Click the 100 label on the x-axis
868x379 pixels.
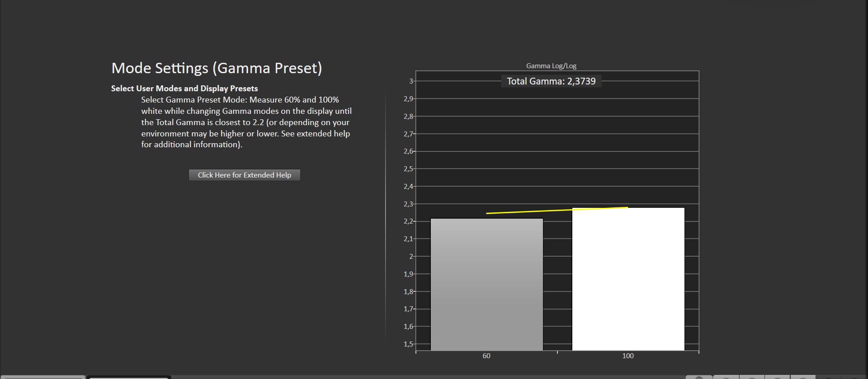click(x=628, y=356)
